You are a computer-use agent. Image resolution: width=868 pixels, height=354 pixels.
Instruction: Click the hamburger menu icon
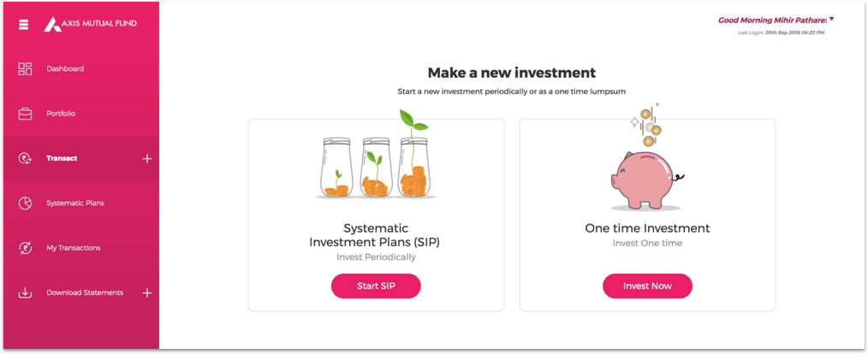[x=24, y=24]
